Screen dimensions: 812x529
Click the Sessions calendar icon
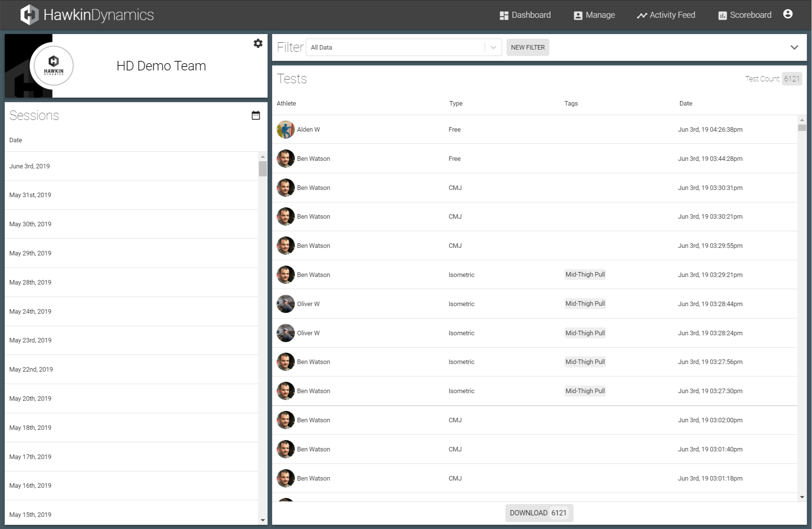(256, 115)
